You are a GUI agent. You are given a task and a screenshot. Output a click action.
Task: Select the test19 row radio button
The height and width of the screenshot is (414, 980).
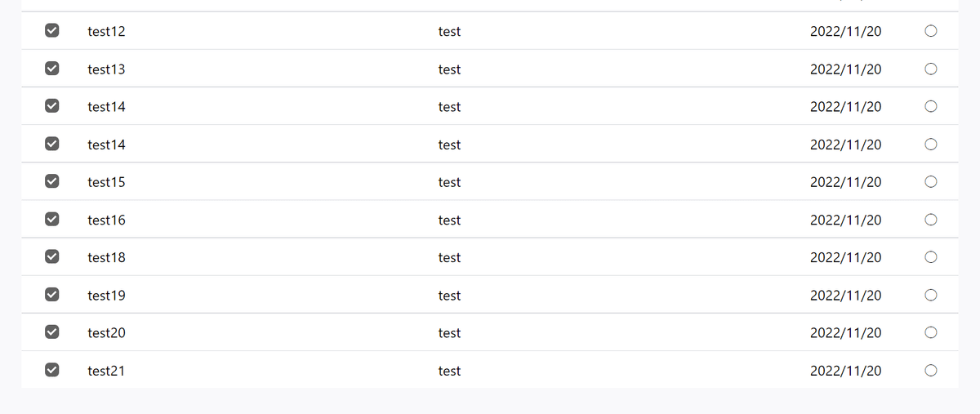(930, 294)
